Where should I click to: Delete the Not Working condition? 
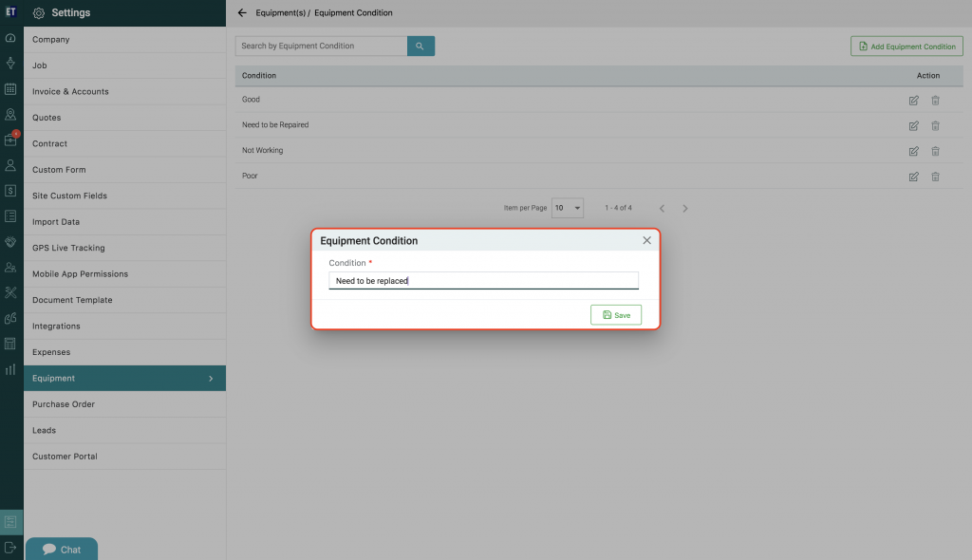click(935, 151)
